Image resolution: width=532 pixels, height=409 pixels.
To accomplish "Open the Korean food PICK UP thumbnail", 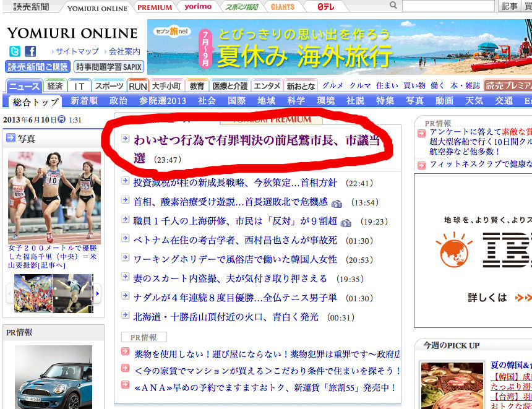I will coord(452,385).
